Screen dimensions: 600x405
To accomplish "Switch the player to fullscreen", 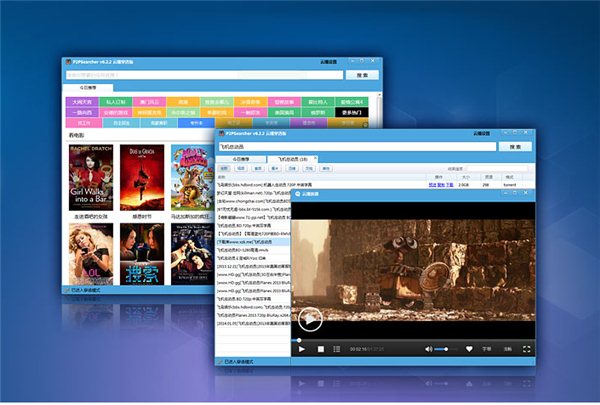I will (527, 349).
